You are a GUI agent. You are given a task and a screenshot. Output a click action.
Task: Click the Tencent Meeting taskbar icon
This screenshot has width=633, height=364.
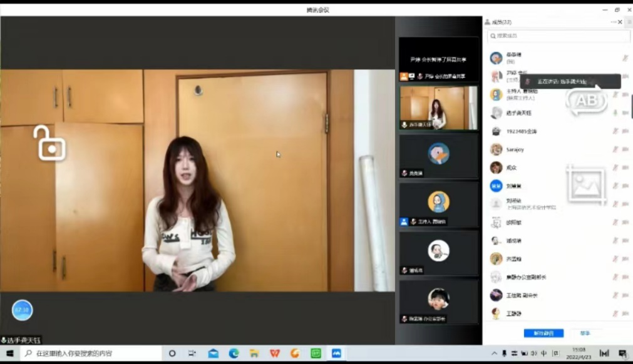tap(336, 353)
